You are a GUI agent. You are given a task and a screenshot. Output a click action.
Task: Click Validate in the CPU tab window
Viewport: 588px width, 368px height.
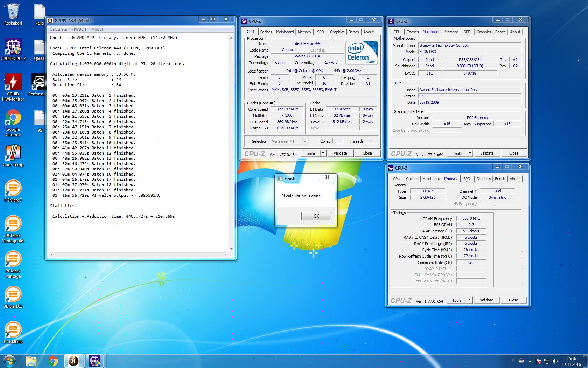340,153
